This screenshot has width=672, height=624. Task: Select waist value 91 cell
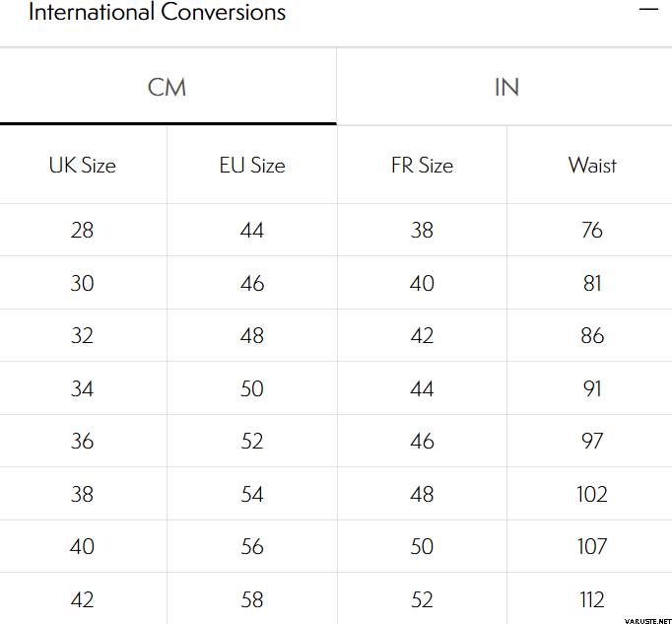pyautogui.click(x=592, y=389)
